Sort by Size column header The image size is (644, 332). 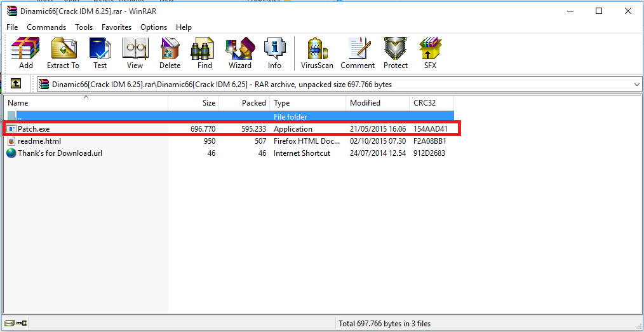pyautogui.click(x=194, y=103)
